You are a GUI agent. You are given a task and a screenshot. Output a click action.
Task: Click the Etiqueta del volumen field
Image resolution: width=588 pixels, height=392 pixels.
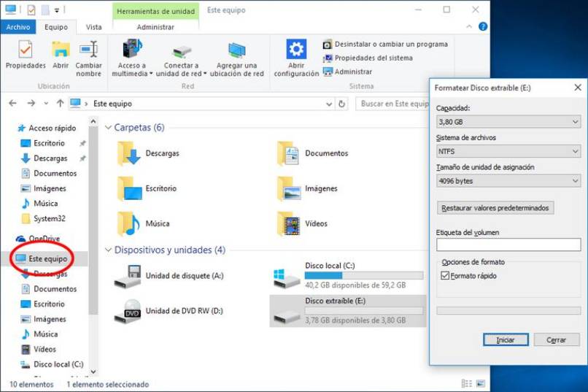(x=508, y=245)
